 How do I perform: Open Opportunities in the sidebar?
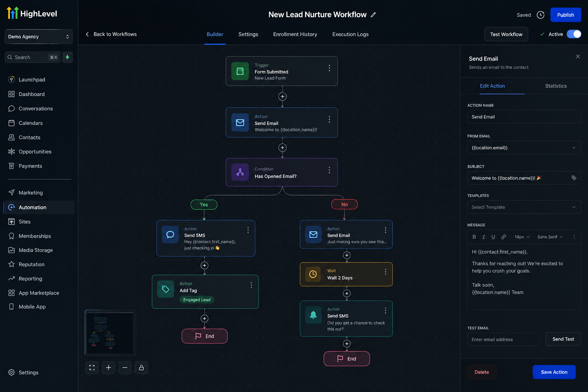pyautogui.click(x=35, y=152)
